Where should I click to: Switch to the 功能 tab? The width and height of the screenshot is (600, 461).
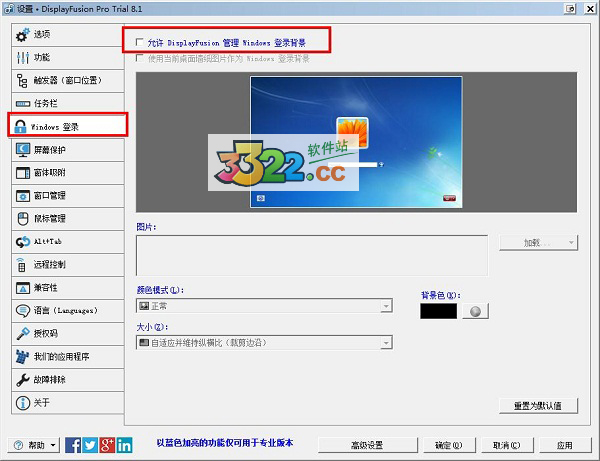pyautogui.click(x=68, y=58)
